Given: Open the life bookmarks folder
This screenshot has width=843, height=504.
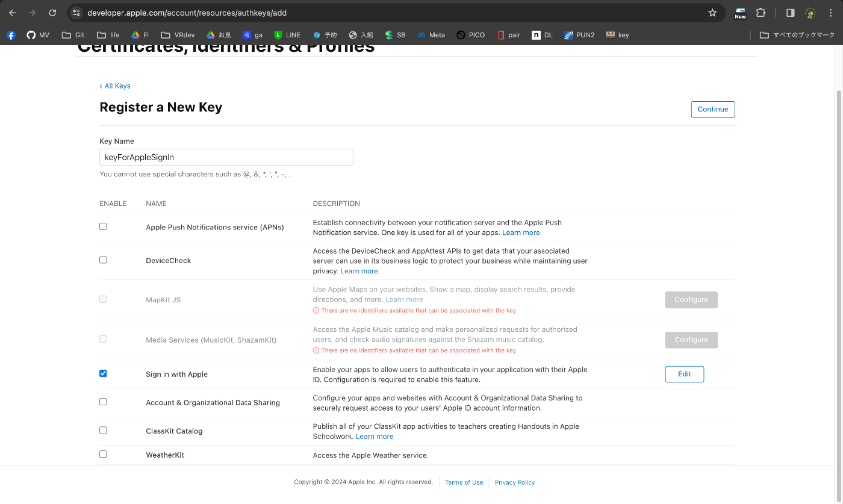Looking at the screenshot, I should tap(108, 35).
